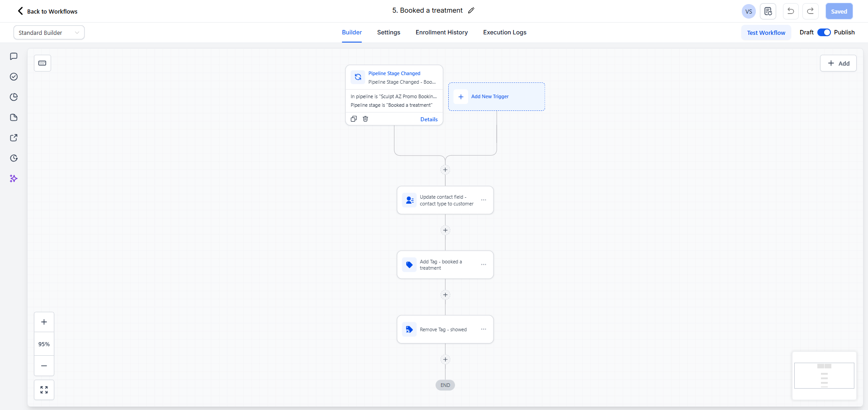Open the AI sparkle icon in sidebar
Screen dimensions: 868x410
[14, 179]
